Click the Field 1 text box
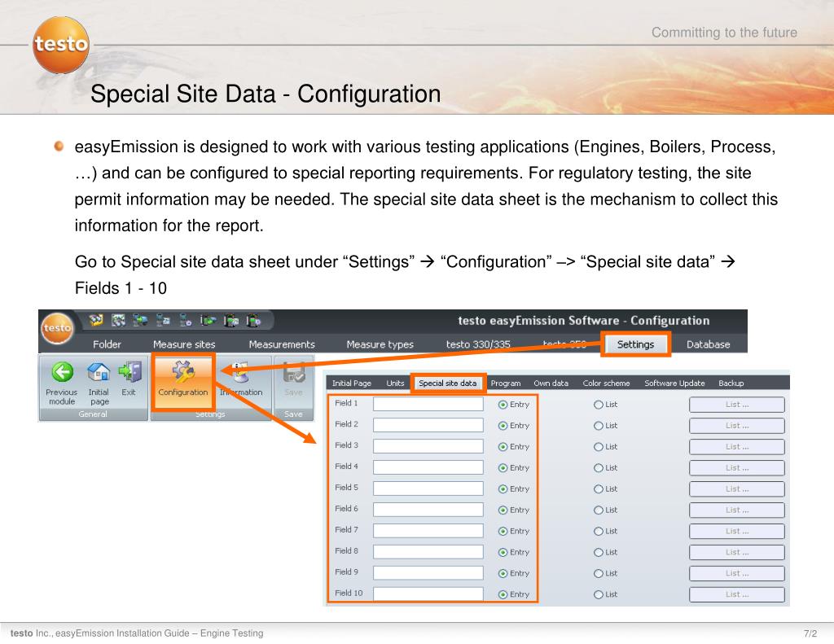834x644 pixels. click(428, 404)
